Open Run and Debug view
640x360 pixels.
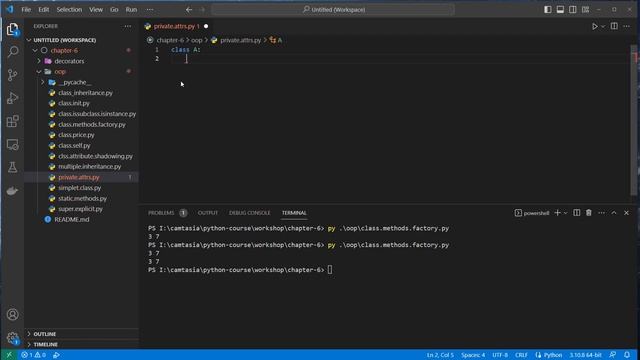pyautogui.click(x=13, y=98)
